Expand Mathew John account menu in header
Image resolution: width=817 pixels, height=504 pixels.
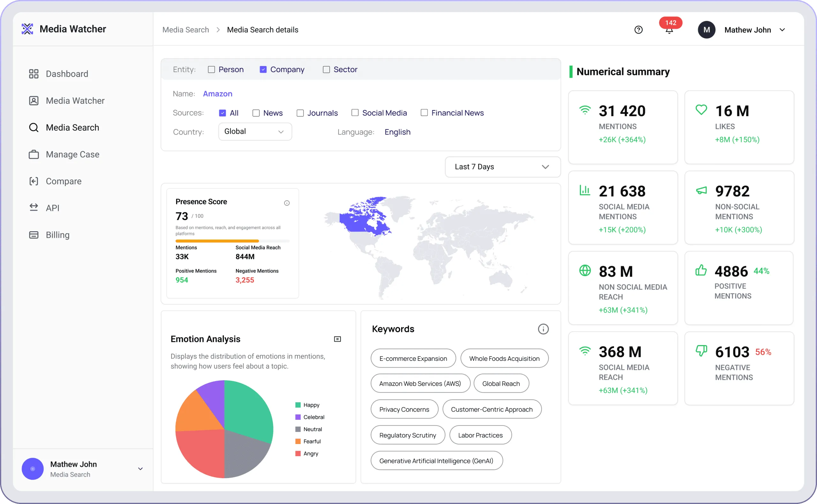(x=783, y=30)
